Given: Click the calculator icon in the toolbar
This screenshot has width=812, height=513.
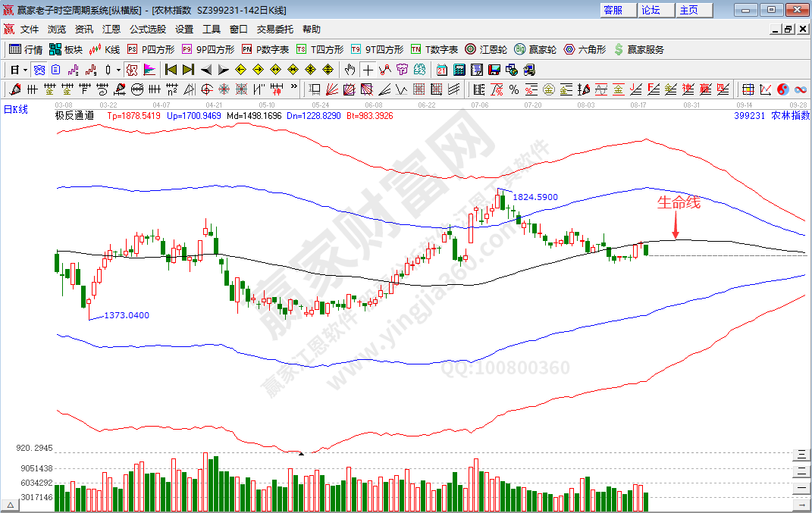Looking at the screenshot, I should point(459,70).
